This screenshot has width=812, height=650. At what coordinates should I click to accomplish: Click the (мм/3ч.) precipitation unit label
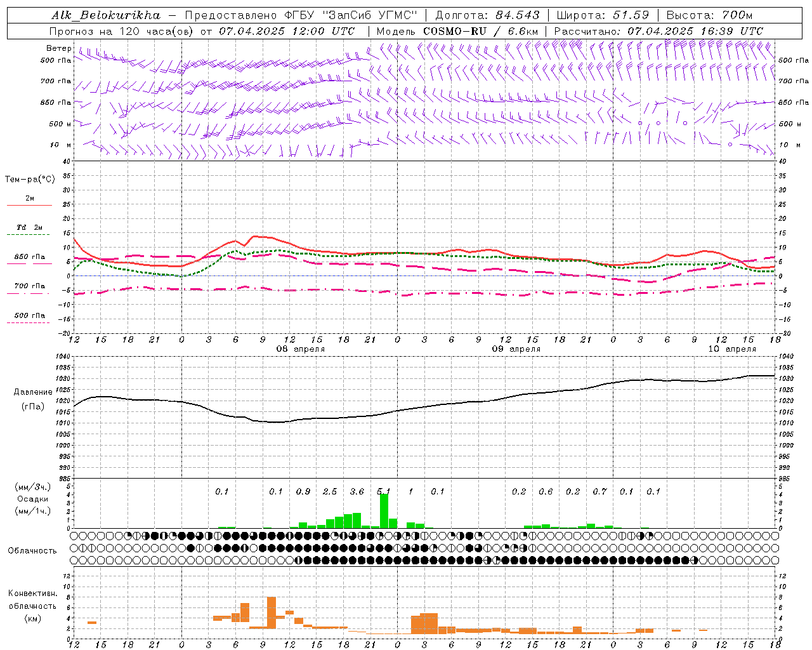[x=33, y=487]
